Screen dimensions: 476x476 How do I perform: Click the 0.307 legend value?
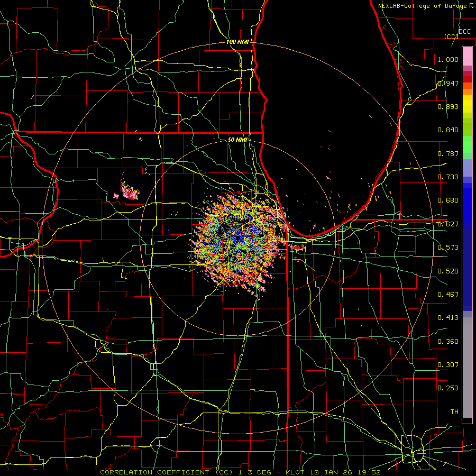[448, 365]
